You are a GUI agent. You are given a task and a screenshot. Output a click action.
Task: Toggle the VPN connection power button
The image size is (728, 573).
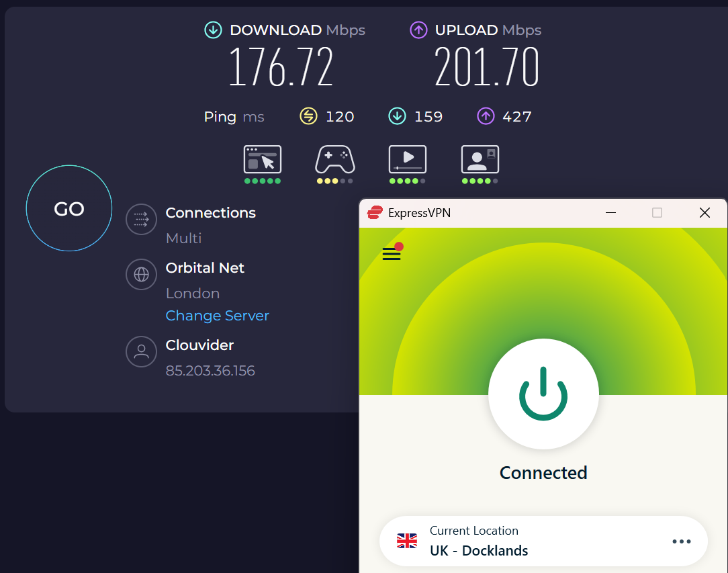pyautogui.click(x=543, y=394)
